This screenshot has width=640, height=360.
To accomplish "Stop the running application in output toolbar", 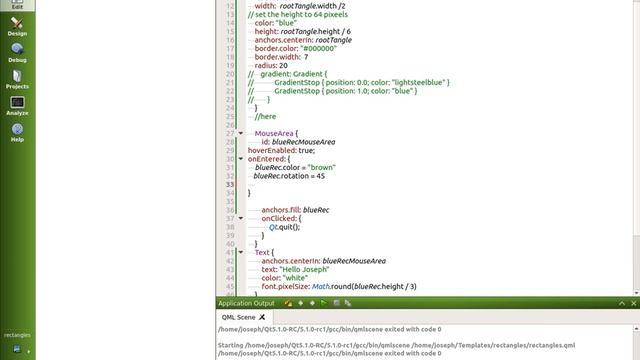I will pyautogui.click(x=336, y=303).
